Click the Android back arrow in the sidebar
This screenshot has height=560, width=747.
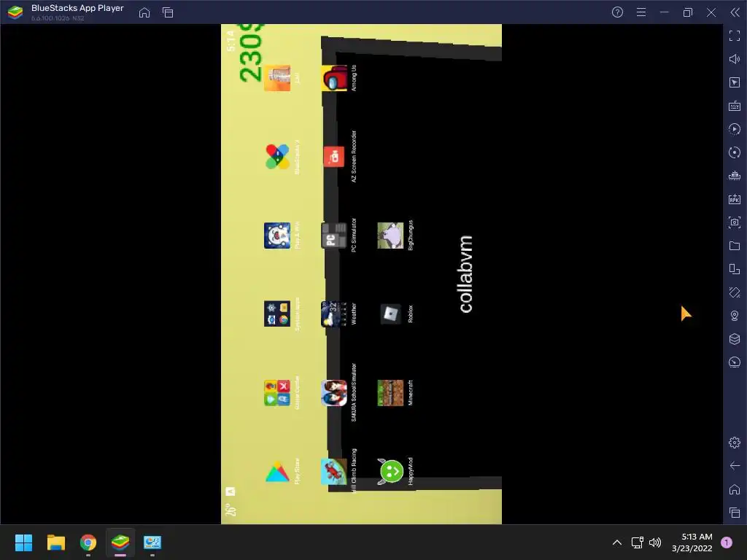[734, 466]
